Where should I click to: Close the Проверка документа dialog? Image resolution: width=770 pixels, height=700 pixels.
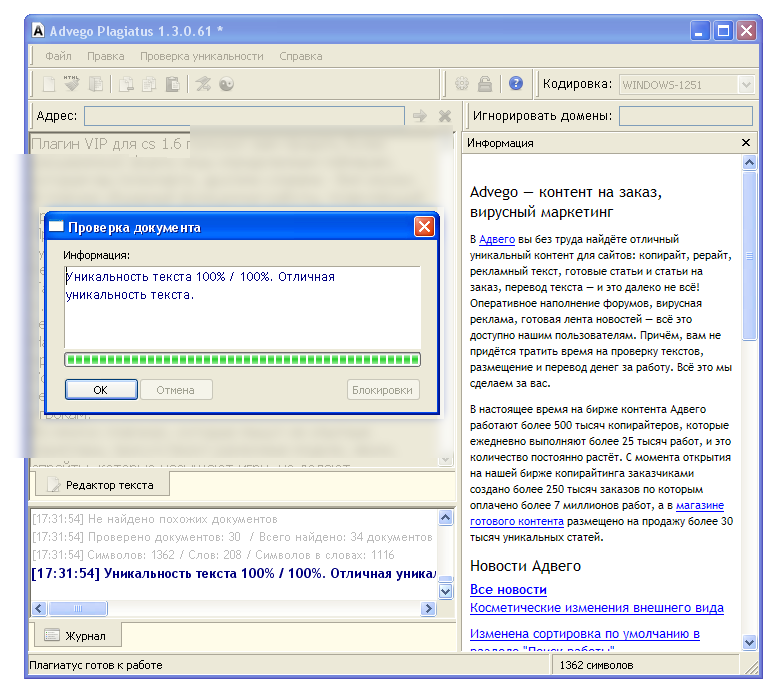click(424, 226)
